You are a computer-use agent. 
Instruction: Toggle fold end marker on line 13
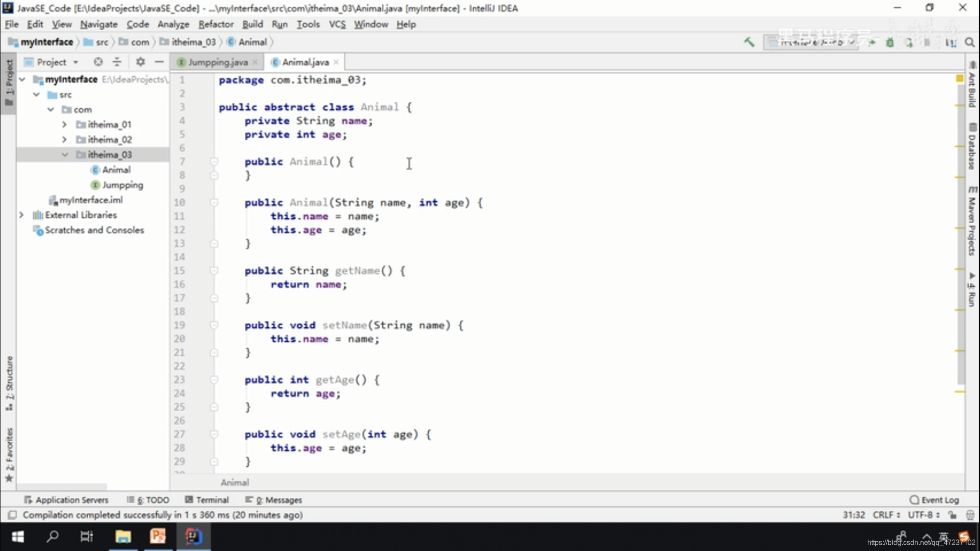click(214, 244)
